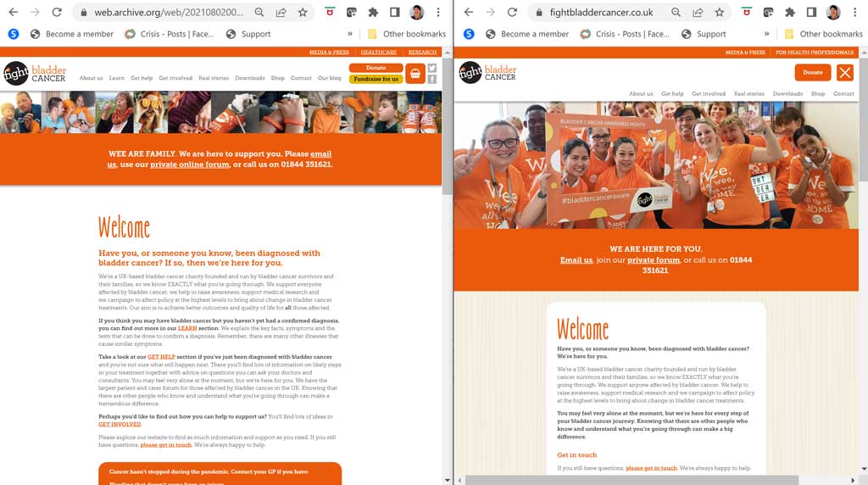Reload the web.archive.org page
The width and height of the screenshot is (868, 485).
(x=57, y=12)
